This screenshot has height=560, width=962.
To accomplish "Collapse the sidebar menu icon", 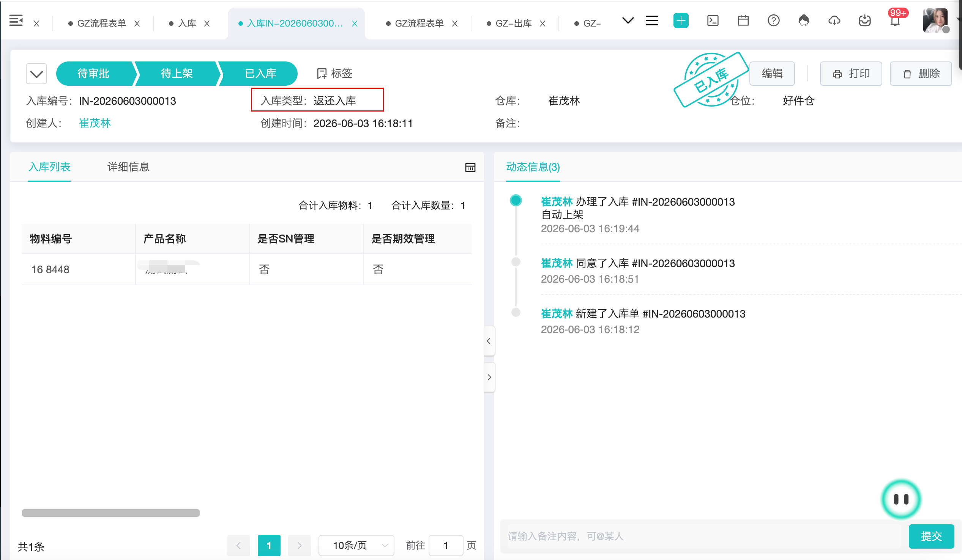I will [x=16, y=20].
